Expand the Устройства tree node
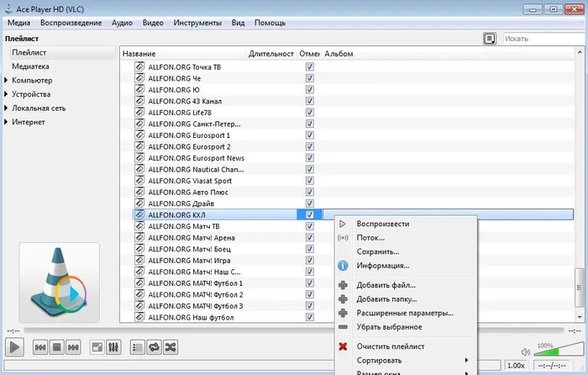The width and height of the screenshot is (588, 375). [x=6, y=94]
